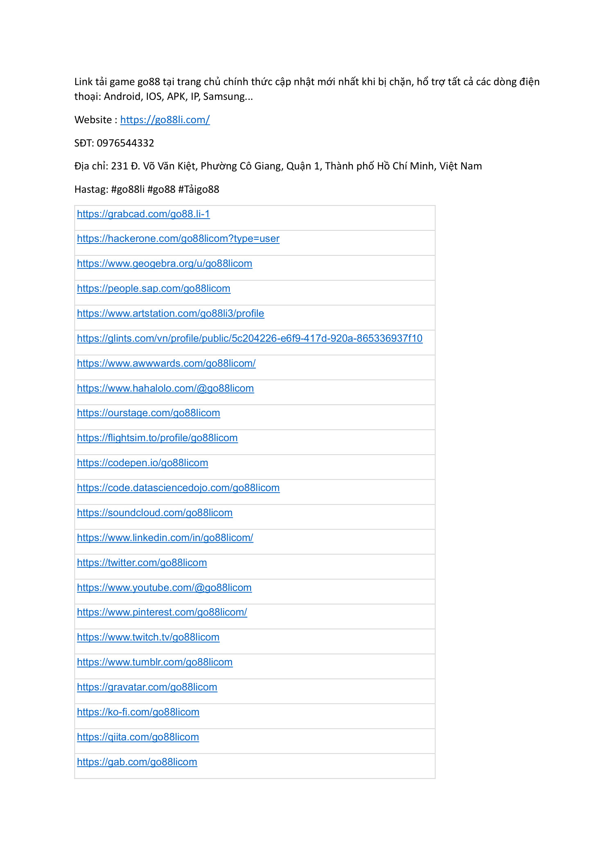Screen dimensions: 614x868
Task: Click the hackerone.com go88licom link
Action: click(178, 239)
